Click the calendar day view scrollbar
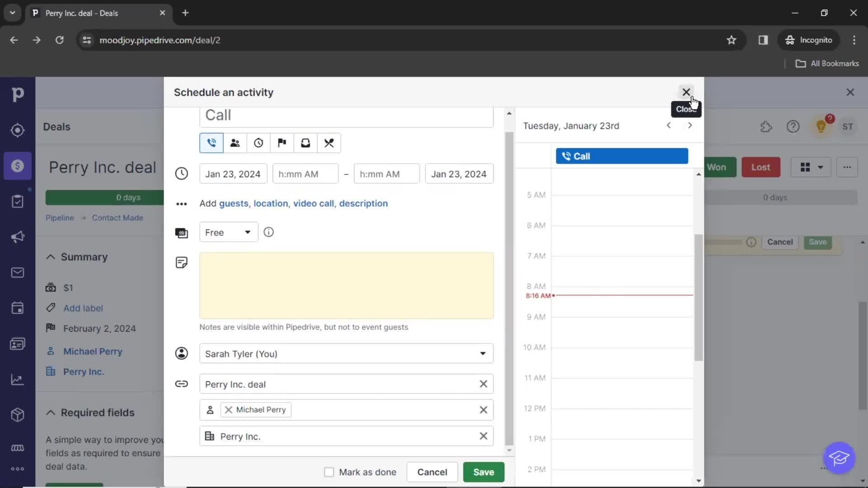The image size is (868, 488). [x=698, y=298]
